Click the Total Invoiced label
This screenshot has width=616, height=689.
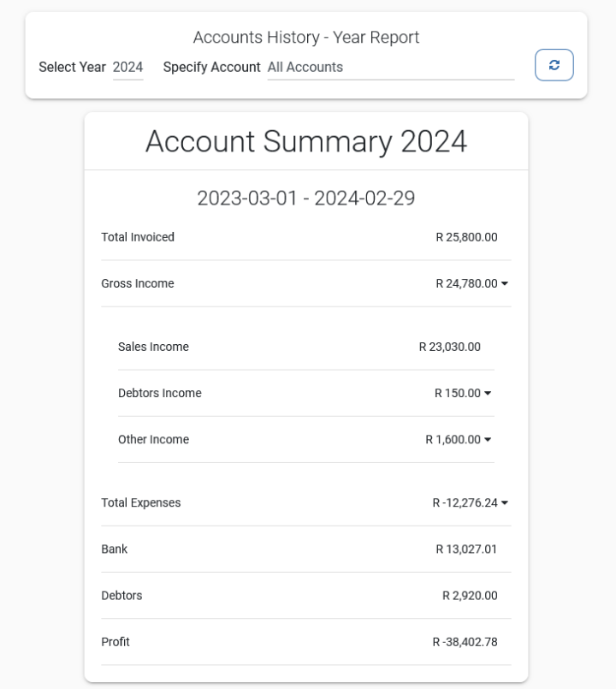point(138,237)
